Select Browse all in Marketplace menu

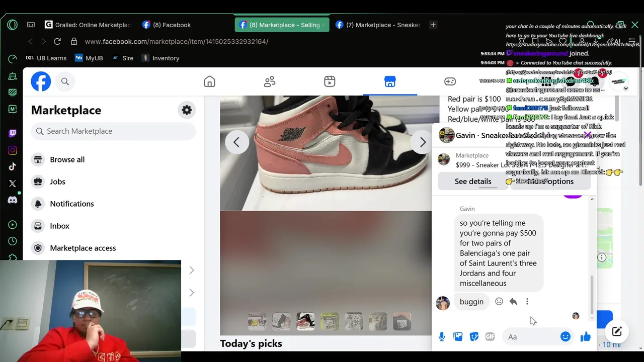pyautogui.click(x=113, y=159)
